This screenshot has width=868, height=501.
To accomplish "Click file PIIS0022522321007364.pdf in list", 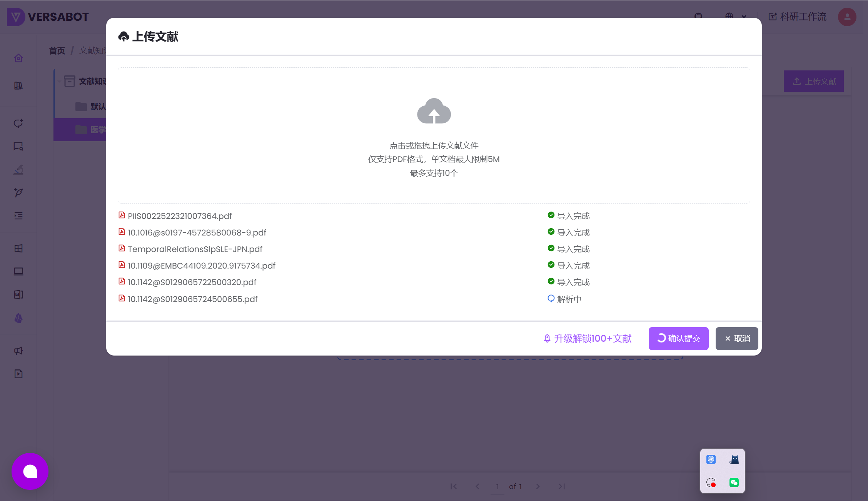I will [180, 216].
